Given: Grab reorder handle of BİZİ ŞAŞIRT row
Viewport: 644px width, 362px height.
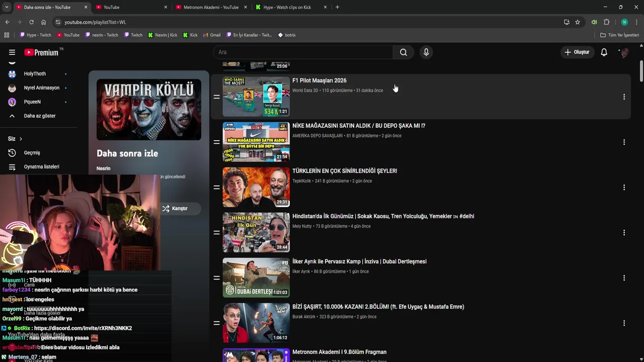Looking at the screenshot, I should point(216,323).
